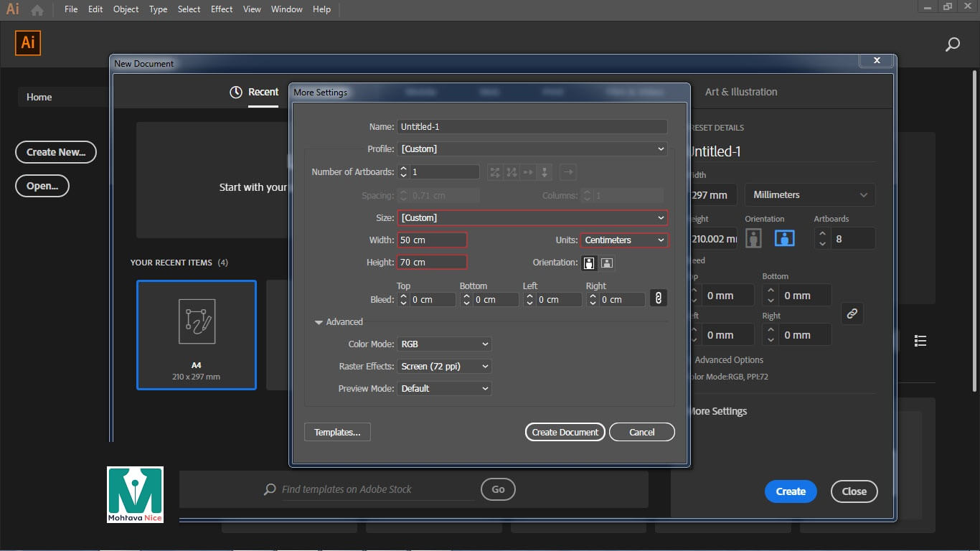
Task: Switch to list view icon on the right
Action: tap(920, 341)
